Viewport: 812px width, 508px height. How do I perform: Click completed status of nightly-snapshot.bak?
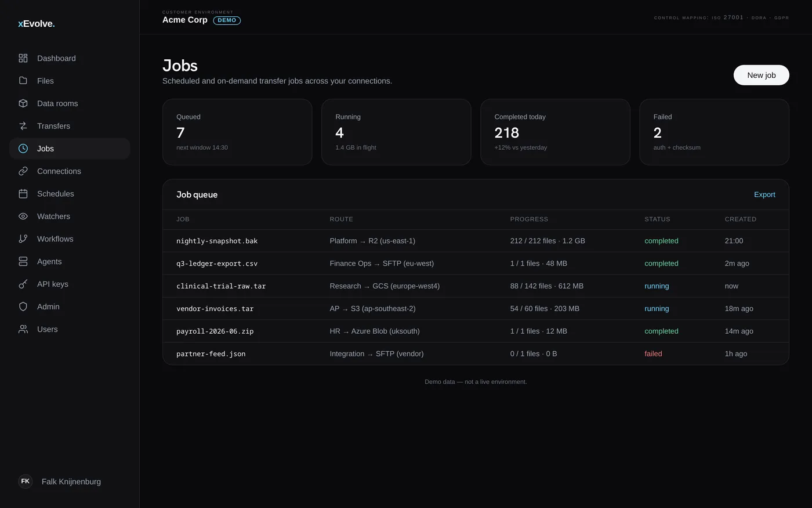(x=661, y=241)
